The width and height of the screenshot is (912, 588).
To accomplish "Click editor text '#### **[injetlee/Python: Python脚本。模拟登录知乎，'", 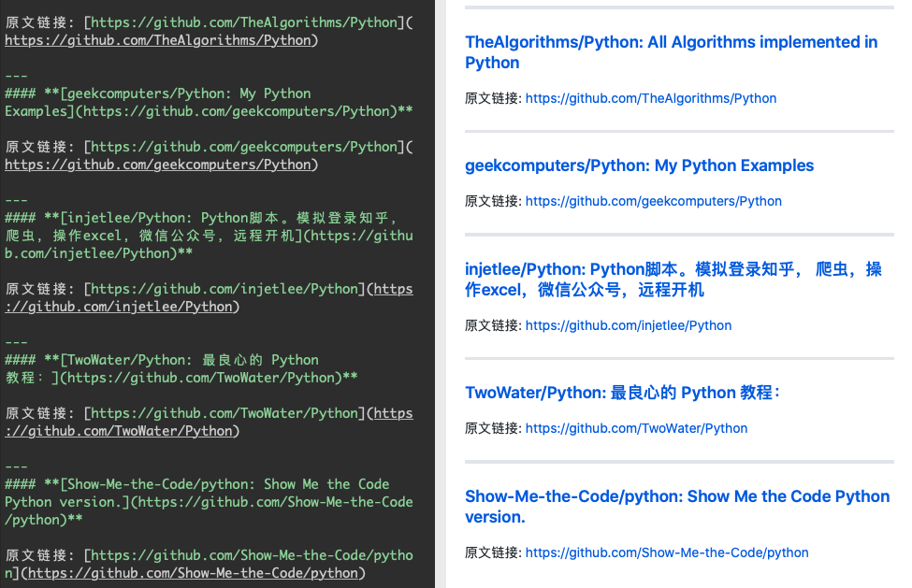I will click(201, 218).
